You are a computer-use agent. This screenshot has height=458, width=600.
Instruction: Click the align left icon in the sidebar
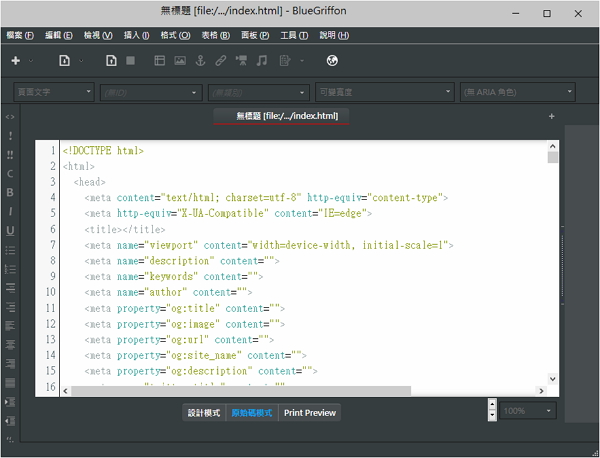point(10,326)
